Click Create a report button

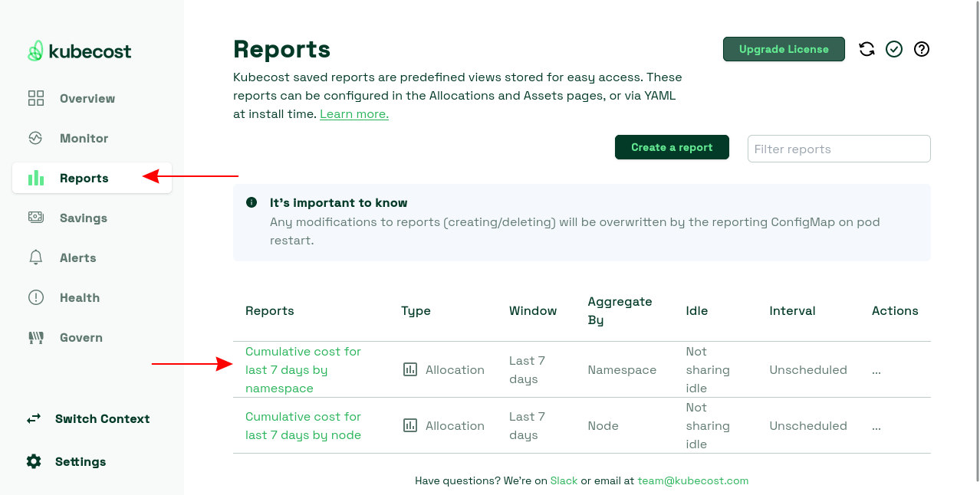[x=672, y=147]
